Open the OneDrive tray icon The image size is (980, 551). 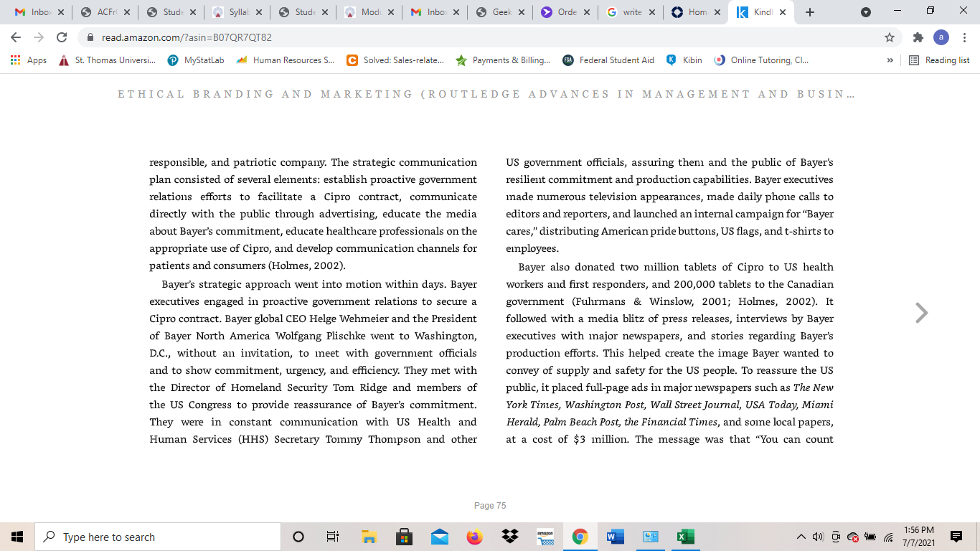click(x=853, y=537)
